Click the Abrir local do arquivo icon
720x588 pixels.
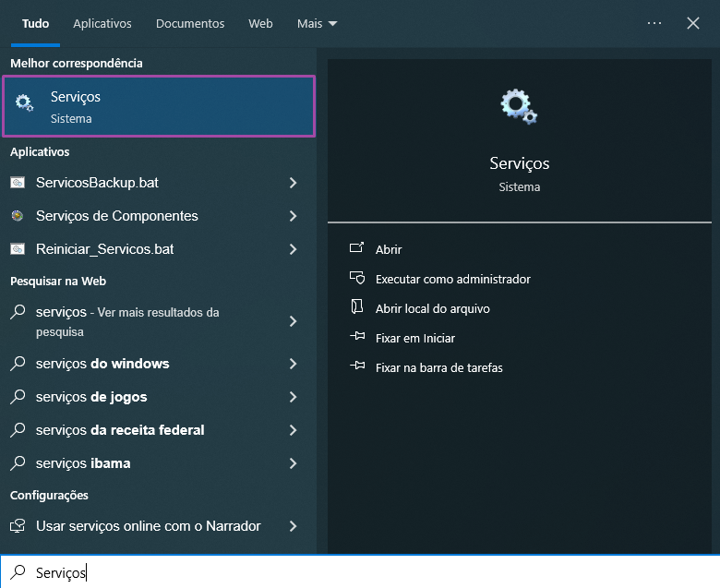pyautogui.click(x=357, y=307)
